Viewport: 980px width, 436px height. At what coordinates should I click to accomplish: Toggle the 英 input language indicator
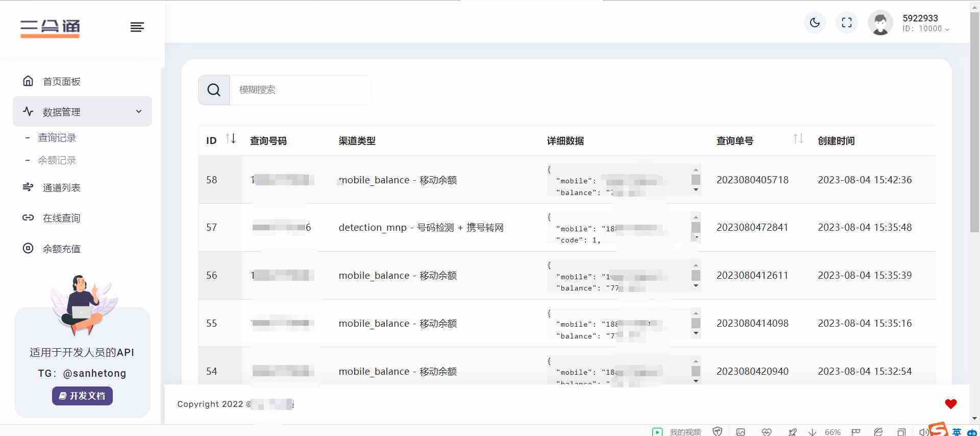pos(957,432)
